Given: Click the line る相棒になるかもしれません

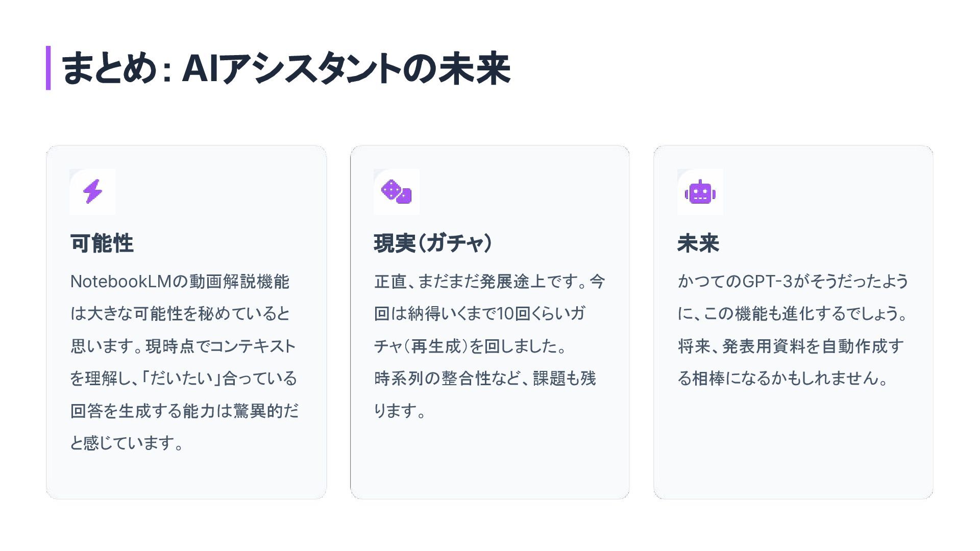Looking at the screenshot, I should click(x=783, y=379).
